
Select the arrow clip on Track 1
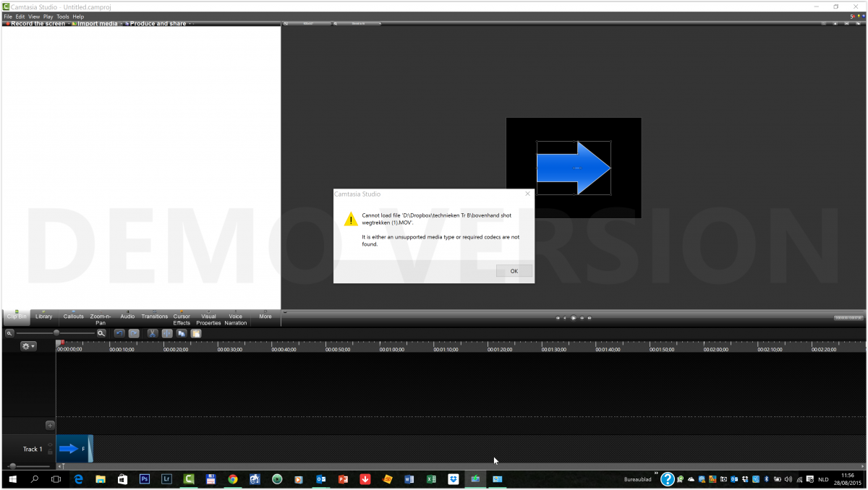[71, 449]
